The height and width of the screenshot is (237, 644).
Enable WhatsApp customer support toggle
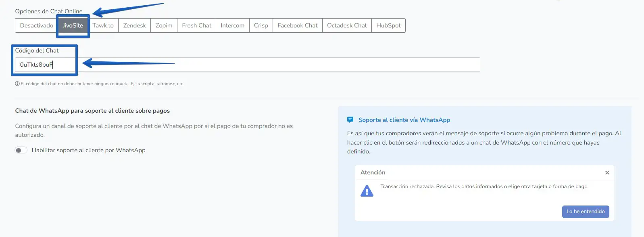(x=21, y=150)
